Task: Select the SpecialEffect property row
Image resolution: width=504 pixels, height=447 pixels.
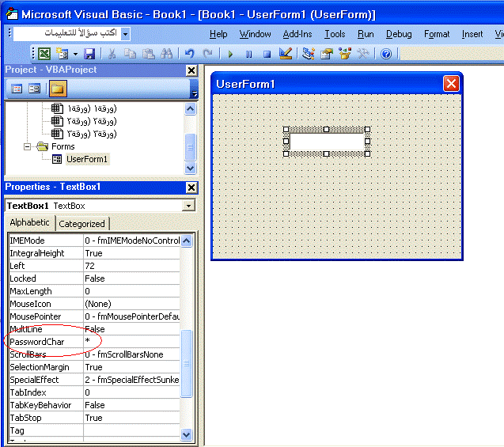Action: point(94,380)
